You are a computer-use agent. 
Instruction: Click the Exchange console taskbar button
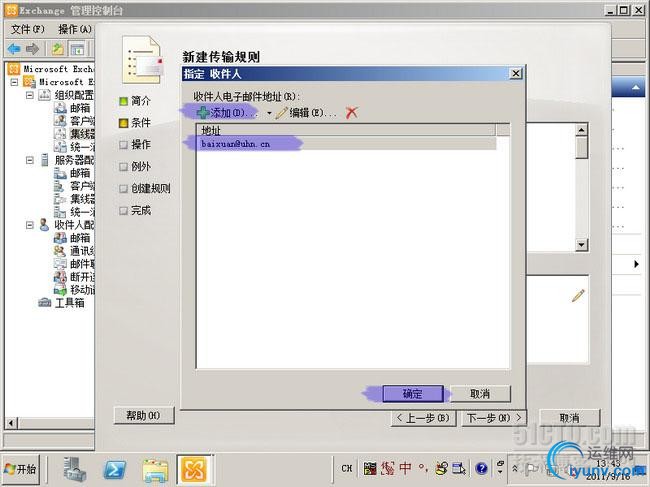(194, 470)
